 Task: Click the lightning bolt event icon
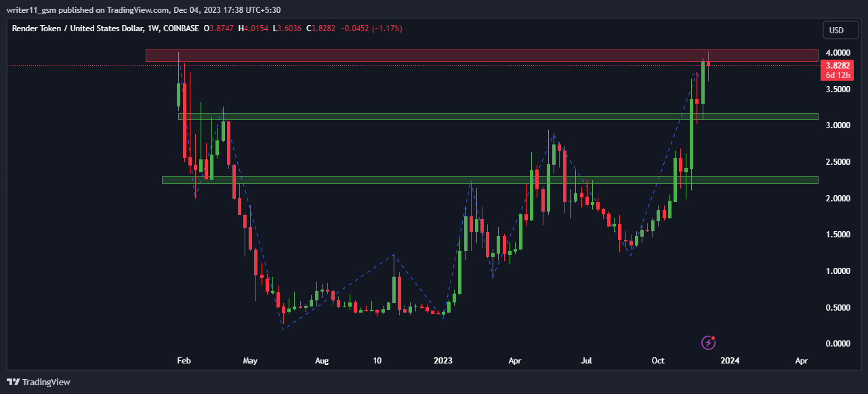point(709,342)
